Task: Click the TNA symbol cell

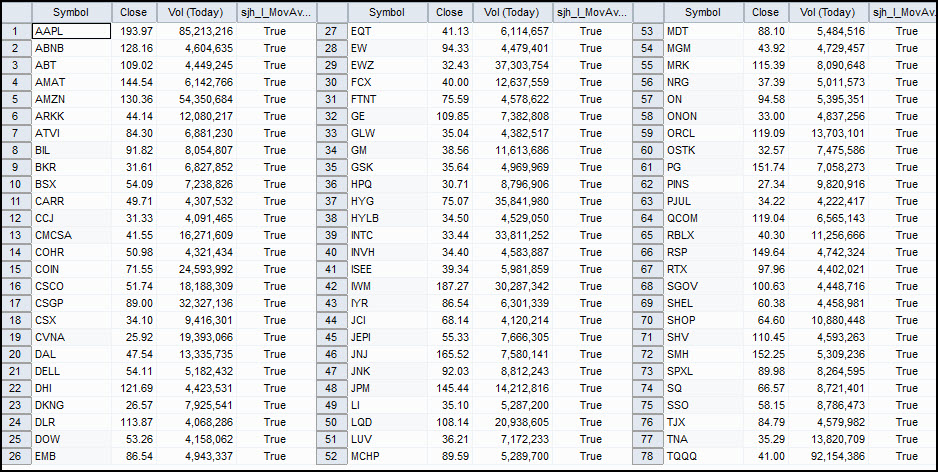Action: [x=703, y=440]
